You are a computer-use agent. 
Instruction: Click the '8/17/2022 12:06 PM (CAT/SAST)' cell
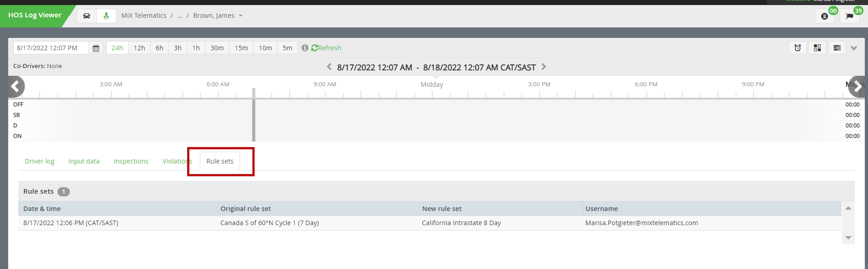pyautogui.click(x=71, y=223)
